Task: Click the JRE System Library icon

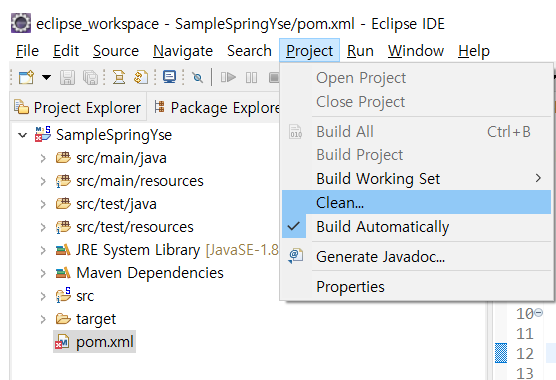Action: [x=63, y=250]
